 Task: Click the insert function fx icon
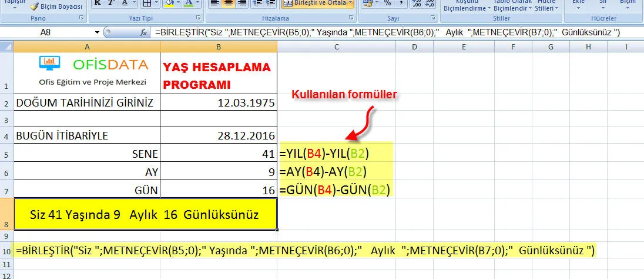tap(143, 32)
